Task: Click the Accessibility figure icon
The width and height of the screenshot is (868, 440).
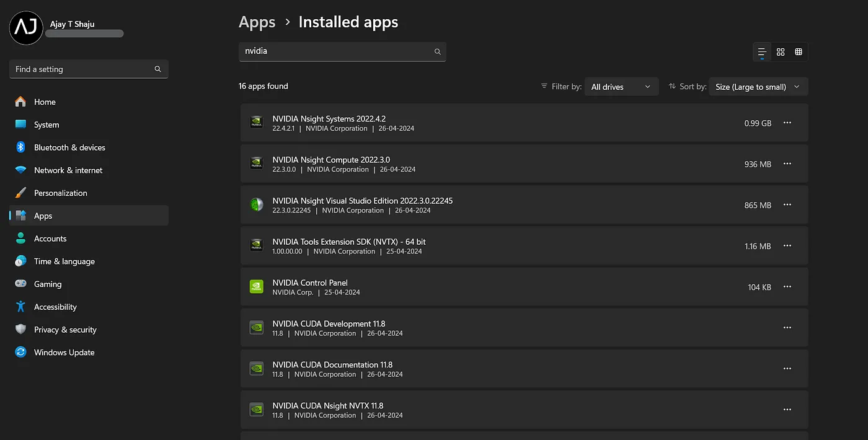Action: pyautogui.click(x=20, y=307)
